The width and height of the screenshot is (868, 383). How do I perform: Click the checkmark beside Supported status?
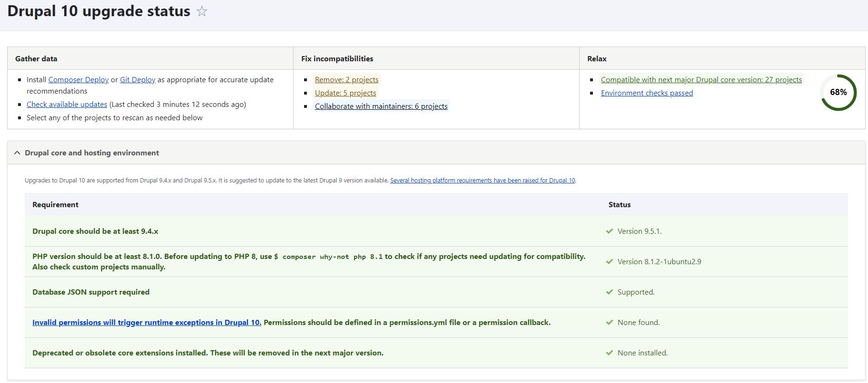click(610, 292)
